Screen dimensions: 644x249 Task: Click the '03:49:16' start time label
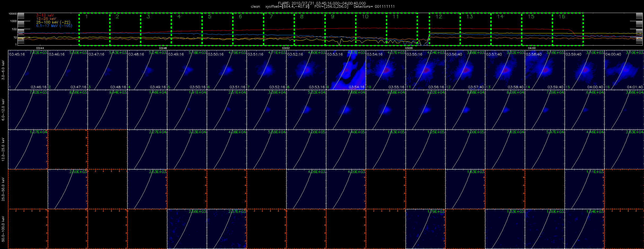coord(176,54)
